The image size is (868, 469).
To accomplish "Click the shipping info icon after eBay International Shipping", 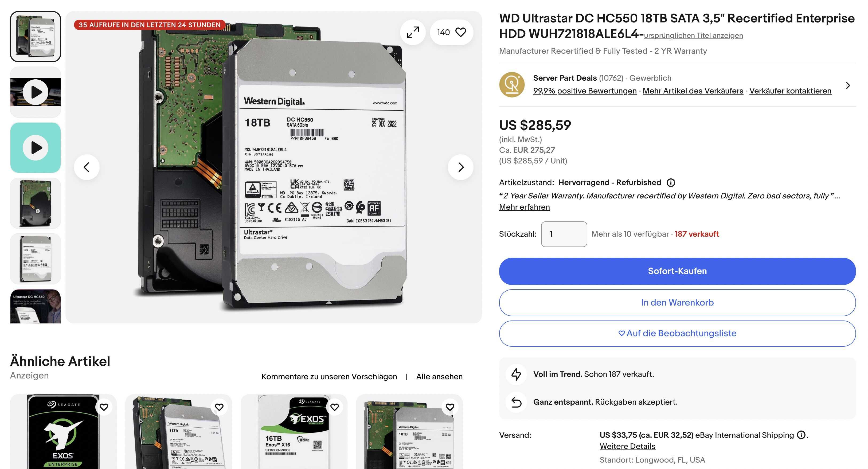I will tap(801, 435).
